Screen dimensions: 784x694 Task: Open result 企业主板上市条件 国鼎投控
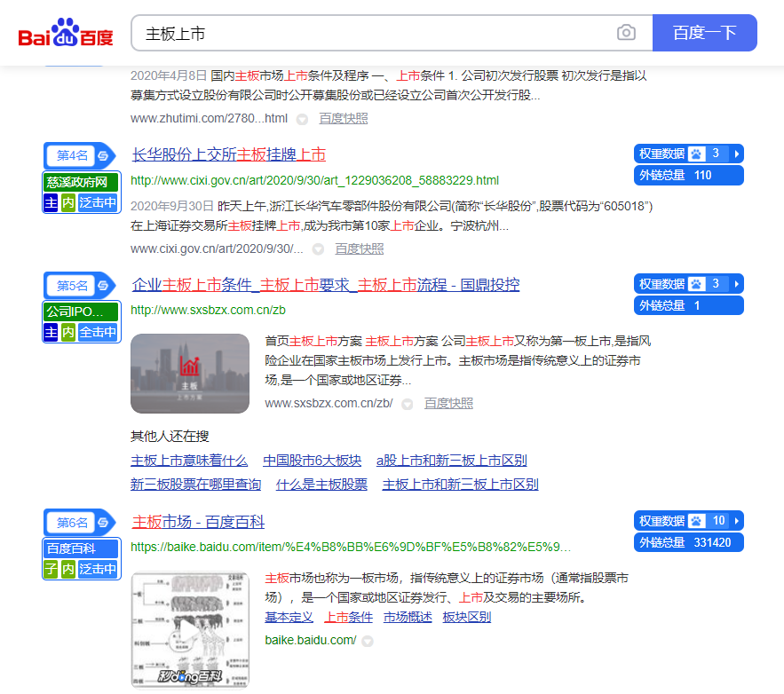point(326,285)
